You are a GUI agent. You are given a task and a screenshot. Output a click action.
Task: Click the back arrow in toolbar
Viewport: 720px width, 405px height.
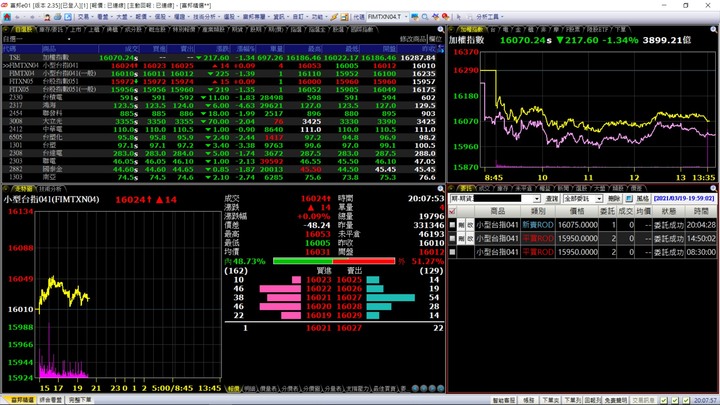click(x=17, y=17)
